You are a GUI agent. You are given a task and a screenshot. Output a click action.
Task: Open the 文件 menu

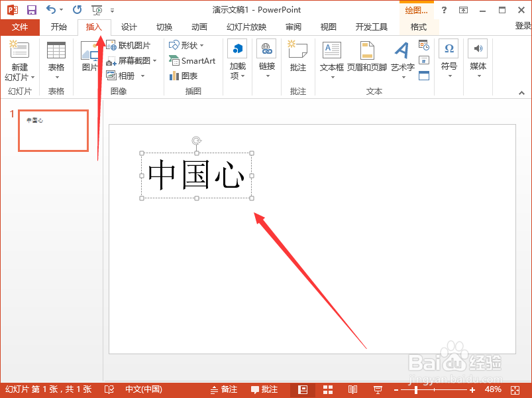click(x=20, y=27)
